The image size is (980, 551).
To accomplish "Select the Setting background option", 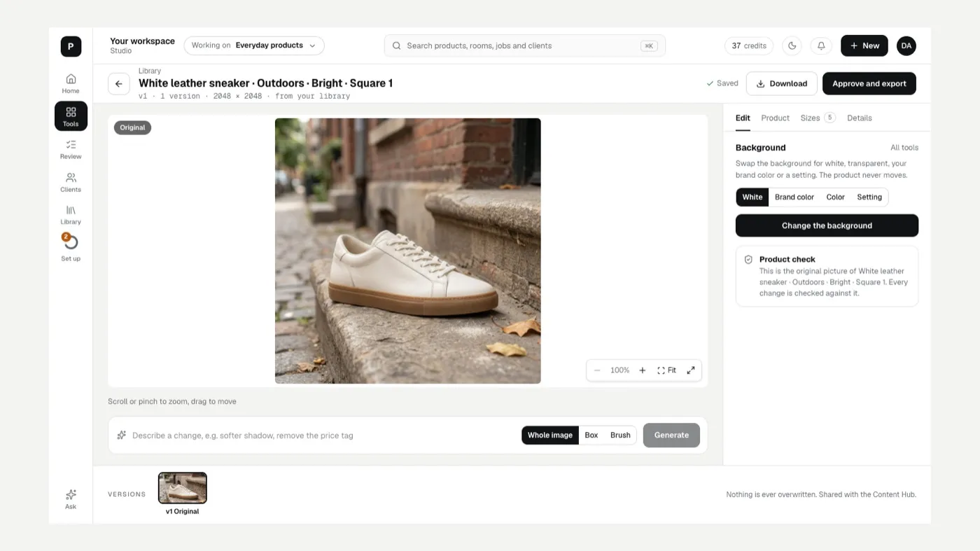I will 869,197.
